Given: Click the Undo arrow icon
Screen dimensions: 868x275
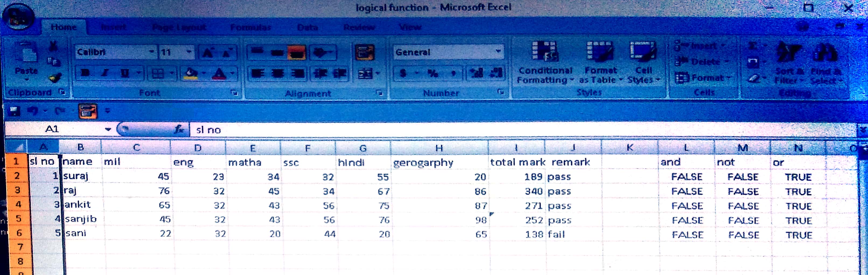Looking at the screenshot, I should pyautogui.click(x=33, y=111).
